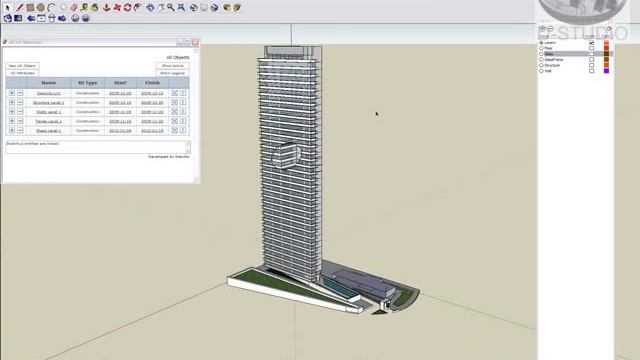This screenshot has height=360, width=640.
Task: Click the 4D Attributes button
Action: (22, 73)
